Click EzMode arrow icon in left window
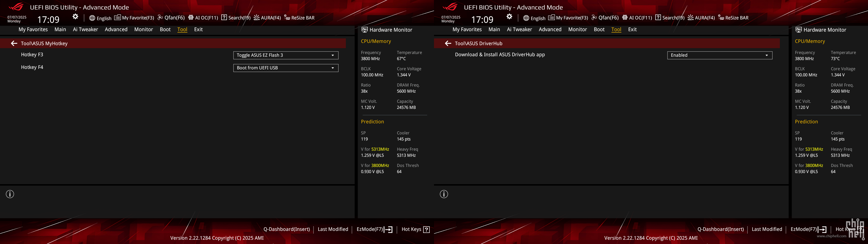 click(x=389, y=230)
